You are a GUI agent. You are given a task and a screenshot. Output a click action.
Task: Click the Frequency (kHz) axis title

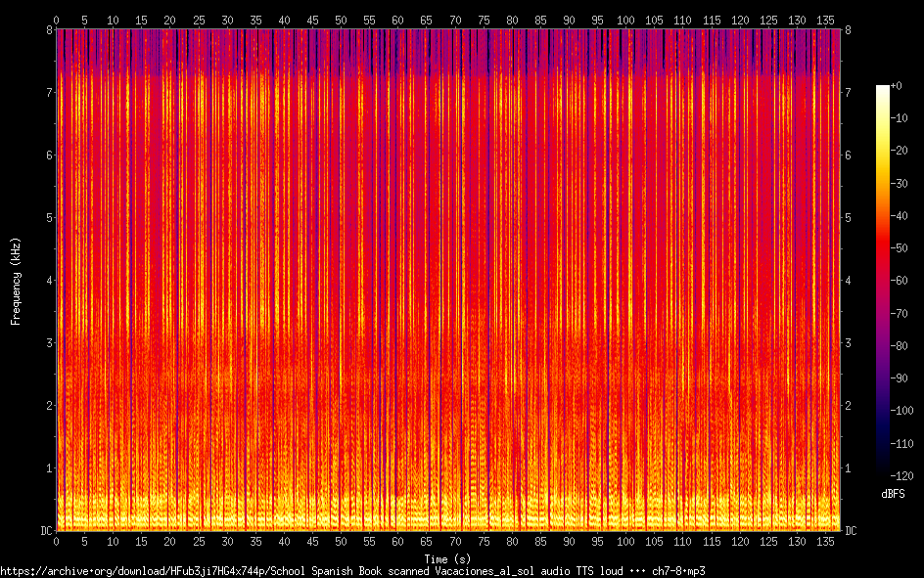pos(16,282)
